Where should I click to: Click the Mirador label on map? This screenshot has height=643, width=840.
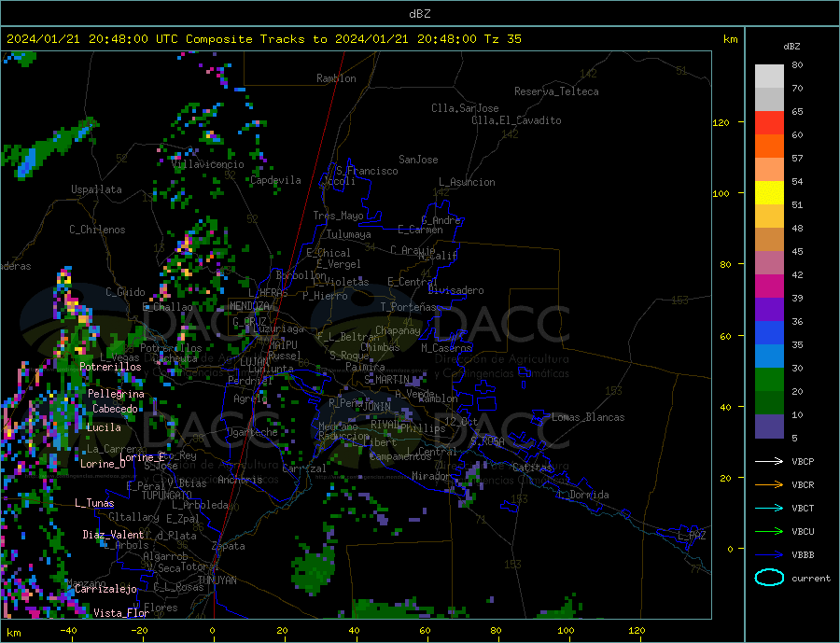431,476
